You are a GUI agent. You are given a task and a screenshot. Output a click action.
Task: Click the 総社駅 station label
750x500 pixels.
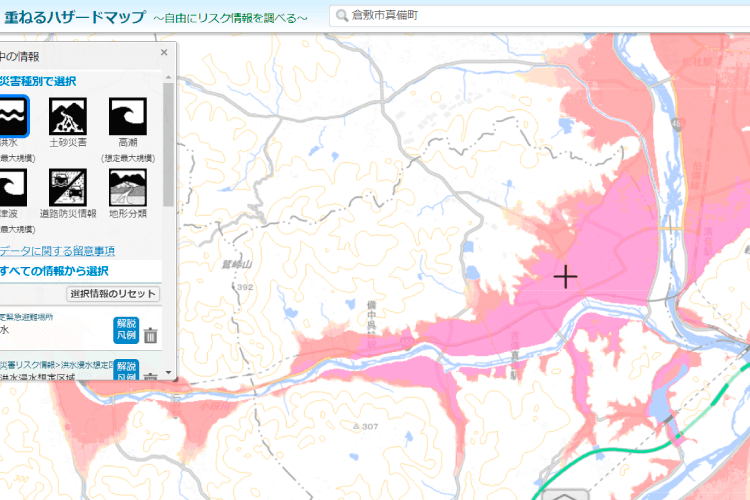point(698,62)
